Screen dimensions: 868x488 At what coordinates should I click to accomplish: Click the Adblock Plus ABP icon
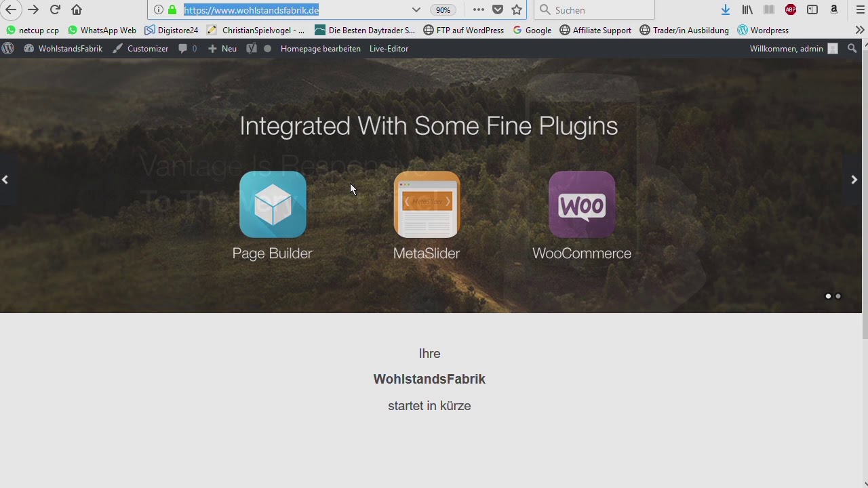coord(791,9)
